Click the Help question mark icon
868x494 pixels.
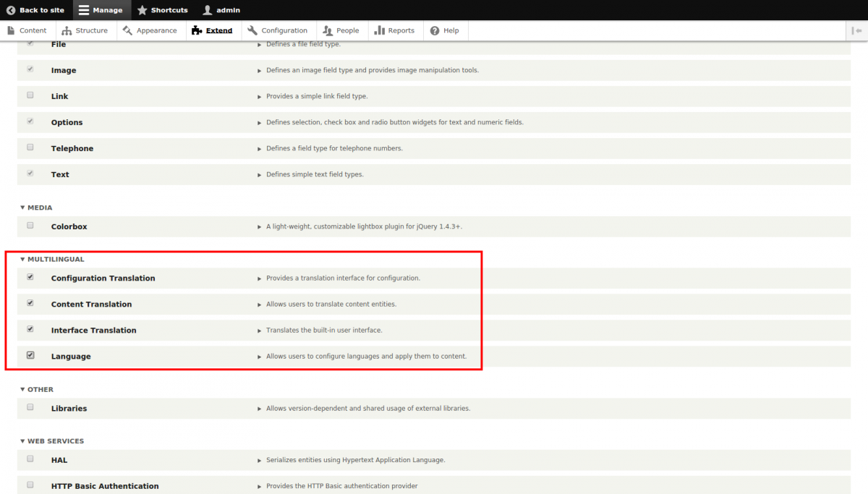tap(435, 30)
